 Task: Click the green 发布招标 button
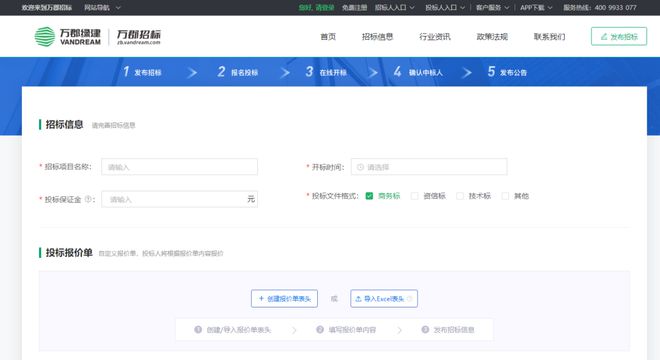coord(619,37)
